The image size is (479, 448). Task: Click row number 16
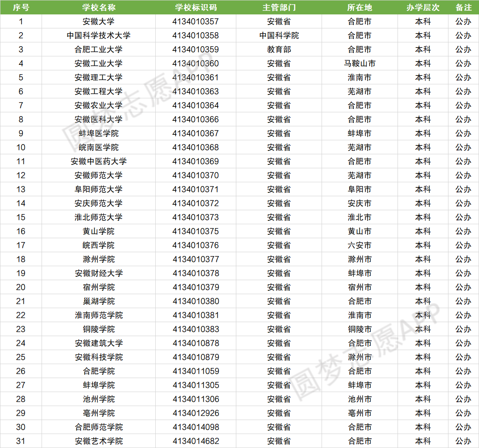point(20,231)
